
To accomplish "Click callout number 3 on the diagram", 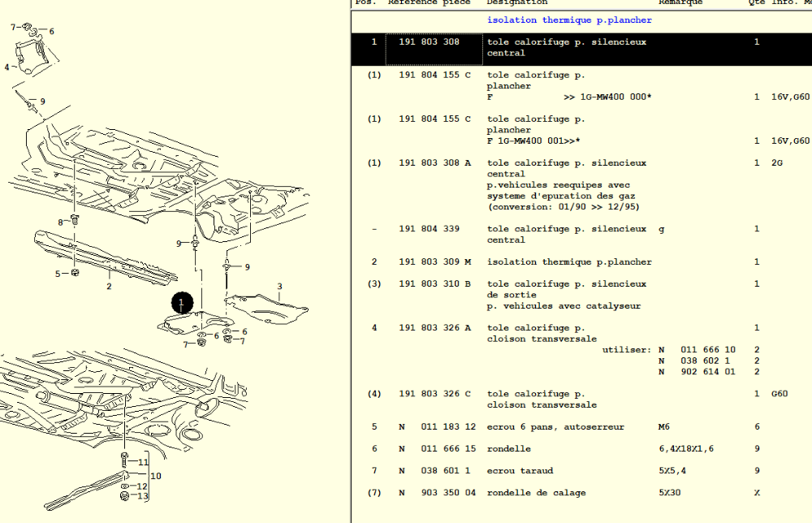I will [x=279, y=287].
